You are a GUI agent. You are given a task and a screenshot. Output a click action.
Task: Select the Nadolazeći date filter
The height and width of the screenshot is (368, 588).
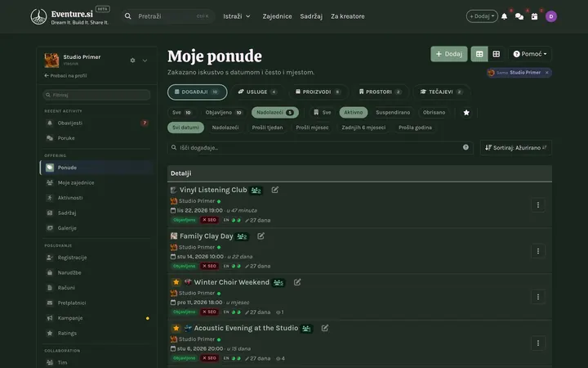point(225,128)
